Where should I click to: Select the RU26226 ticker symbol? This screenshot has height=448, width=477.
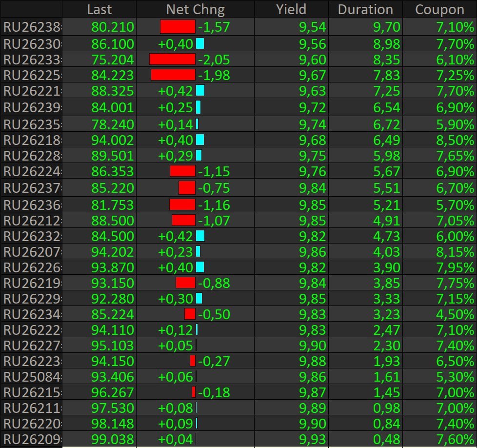click(32, 267)
